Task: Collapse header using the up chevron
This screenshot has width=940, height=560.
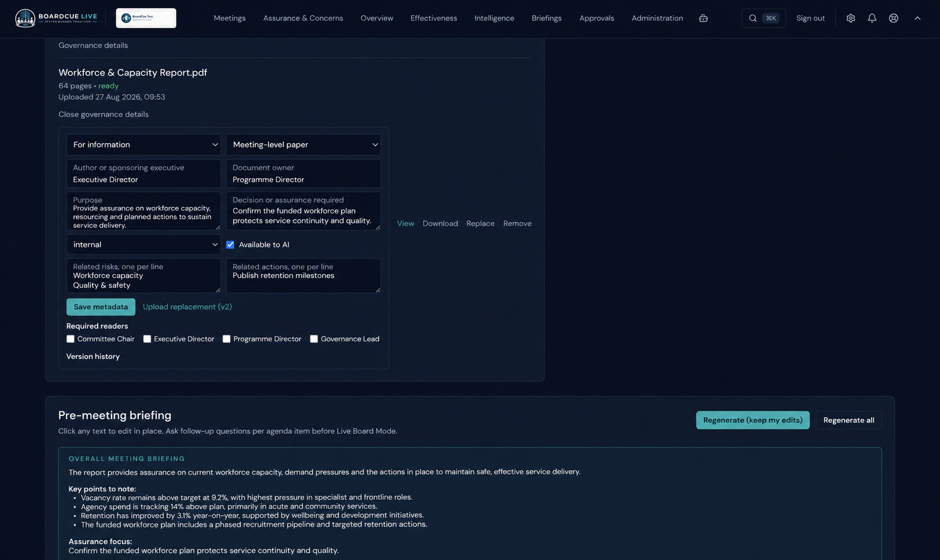Action: (x=917, y=18)
